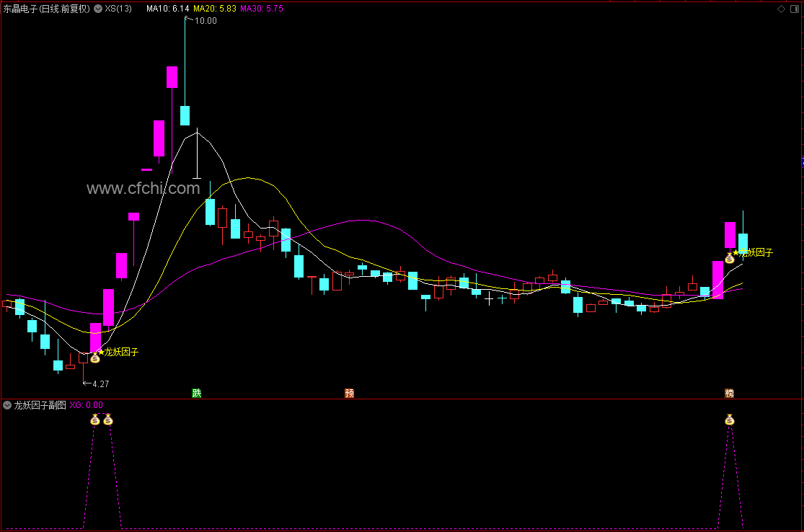This screenshot has width=804, height=532.
Task: Click the ★龙妖因子 label near the latest candle
Action: pos(753,252)
